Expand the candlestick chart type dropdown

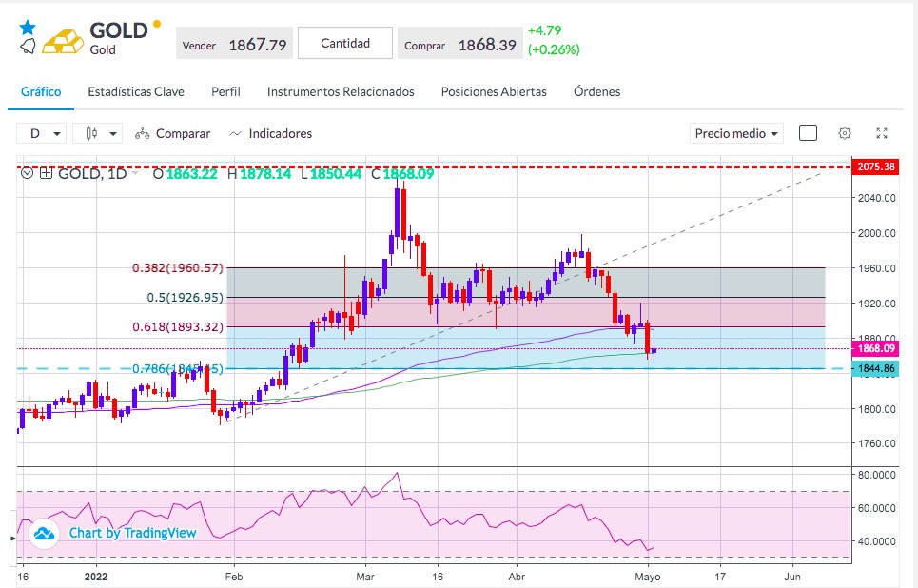(x=98, y=133)
